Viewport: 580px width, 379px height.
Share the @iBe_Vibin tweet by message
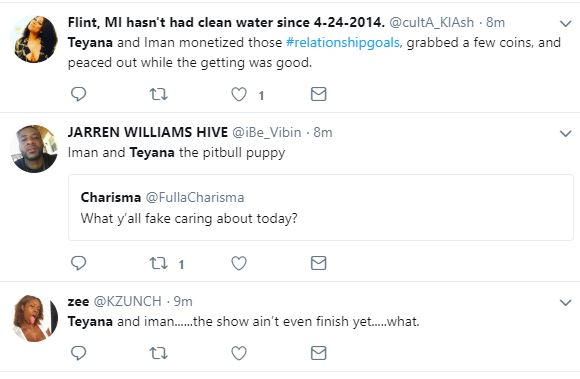318,263
